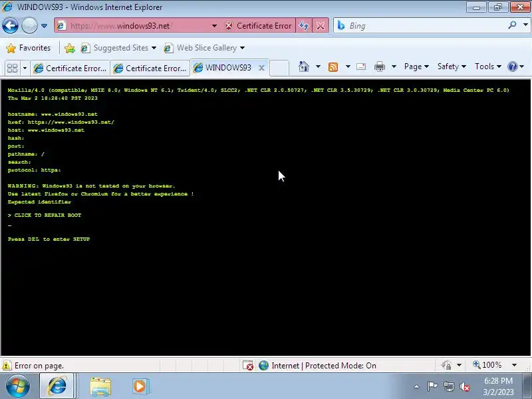Open the Safety menu

pos(452,66)
